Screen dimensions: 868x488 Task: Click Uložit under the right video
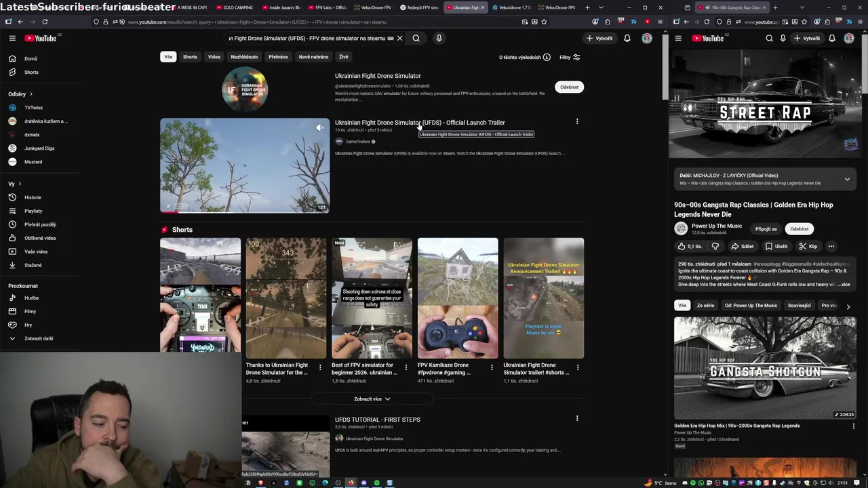click(x=777, y=246)
